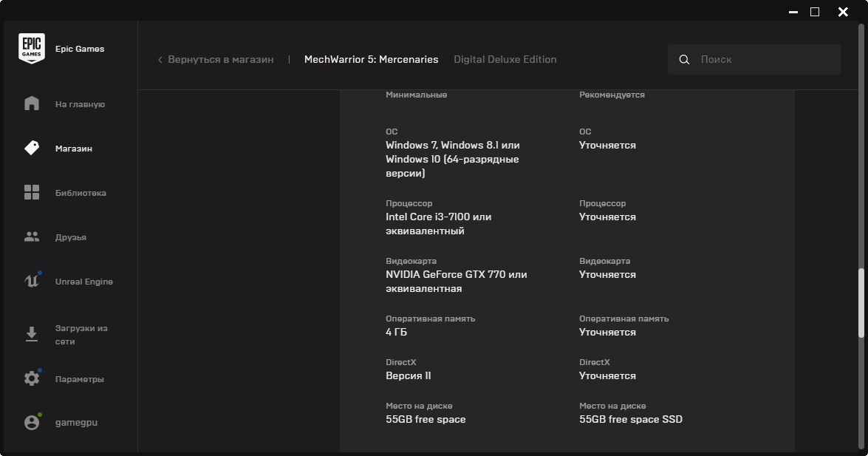Click the people icon beside Друзья

pyautogui.click(x=32, y=236)
